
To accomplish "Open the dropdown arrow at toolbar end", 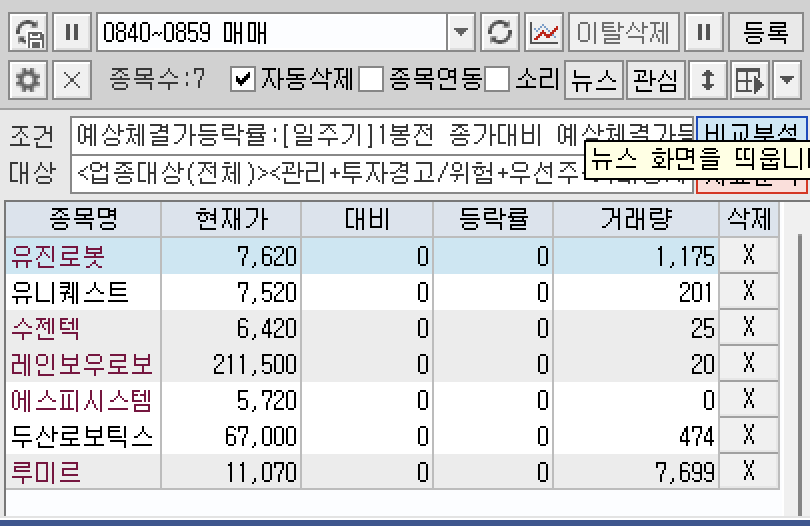I will pyautogui.click(x=787, y=80).
